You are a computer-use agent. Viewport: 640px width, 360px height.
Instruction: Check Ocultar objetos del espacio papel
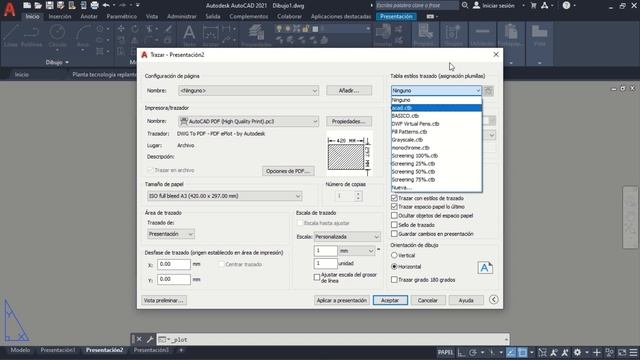coord(394,216)
